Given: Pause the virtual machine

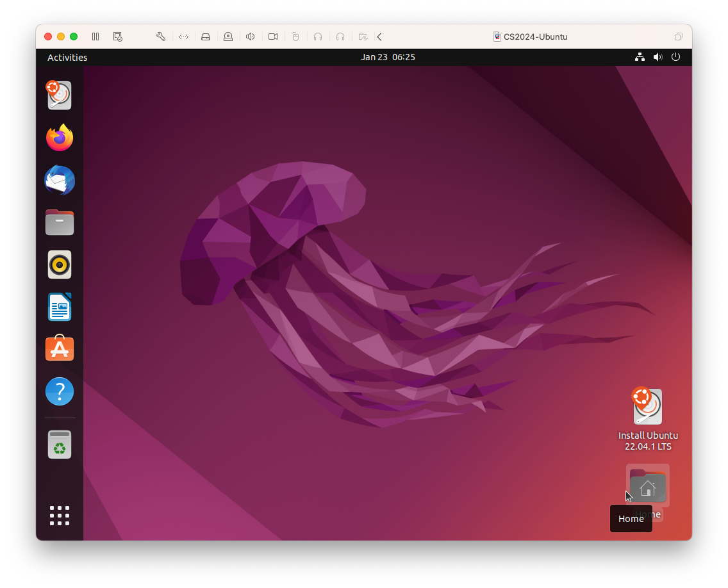Looking at the screenshot, I should pos(95,37).
